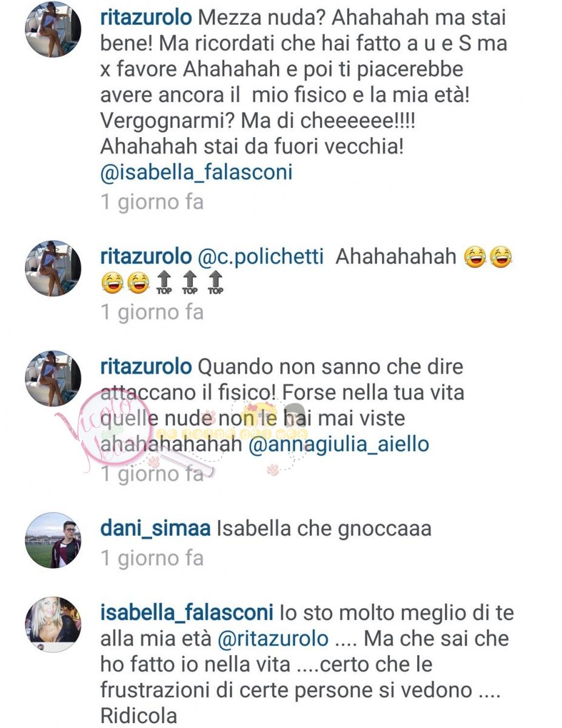Tap ritazurolo's avatar beside the @c.polichetti reply

coord(53,268)
